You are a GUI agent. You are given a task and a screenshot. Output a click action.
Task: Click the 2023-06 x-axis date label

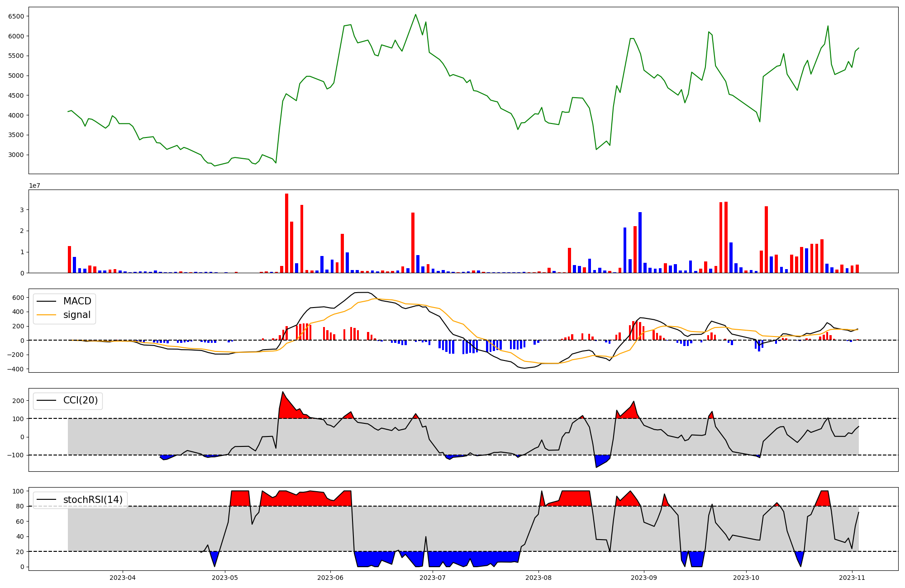331,578
